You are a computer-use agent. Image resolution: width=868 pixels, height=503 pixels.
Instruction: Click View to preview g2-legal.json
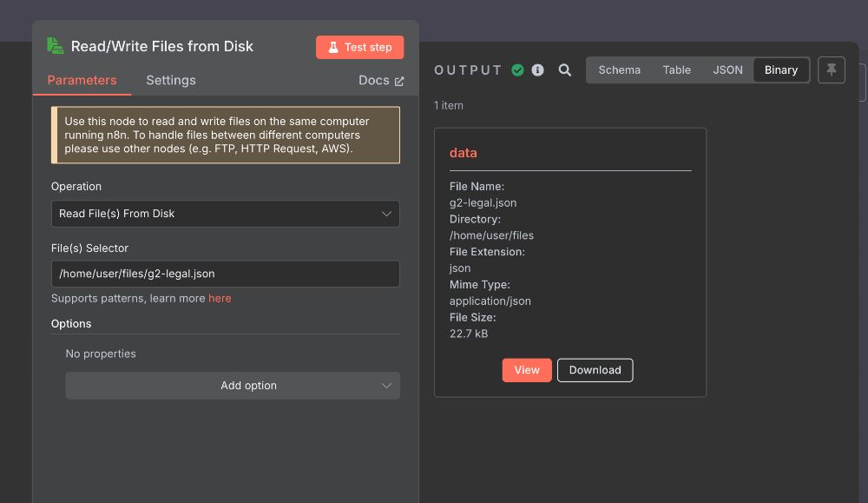[527, 369]
